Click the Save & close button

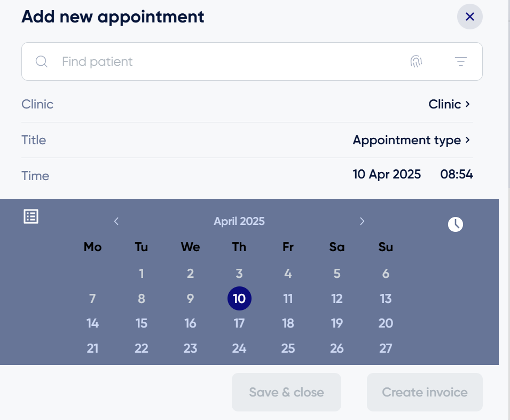coord(286,392)
